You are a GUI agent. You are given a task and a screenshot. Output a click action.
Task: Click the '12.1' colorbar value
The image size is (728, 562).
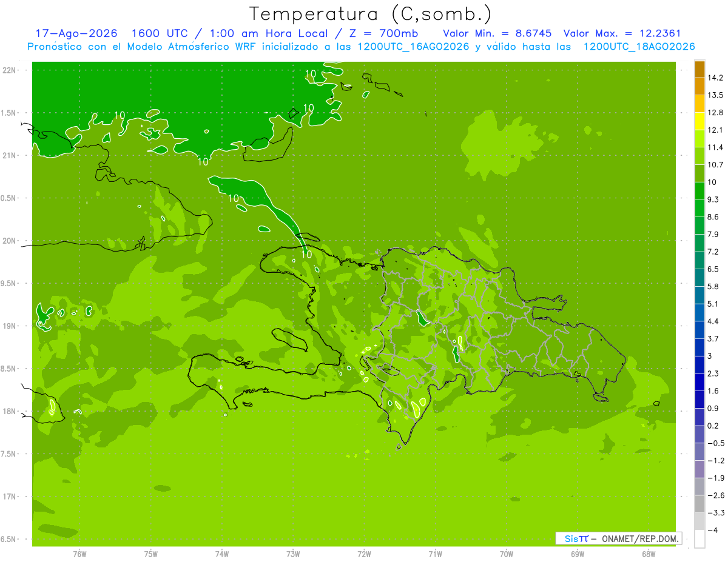tap(715, 130)
